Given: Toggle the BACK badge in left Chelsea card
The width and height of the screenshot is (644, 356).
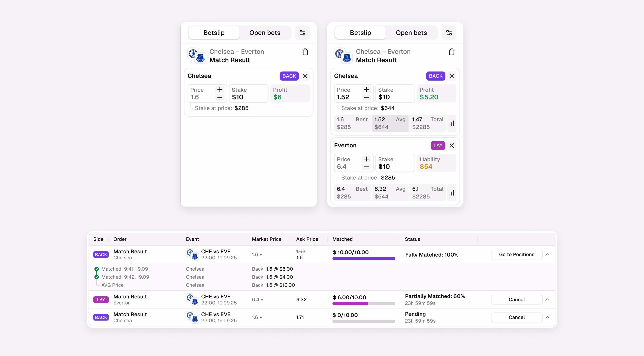Looking at the screenshot, I should point(289,76).
